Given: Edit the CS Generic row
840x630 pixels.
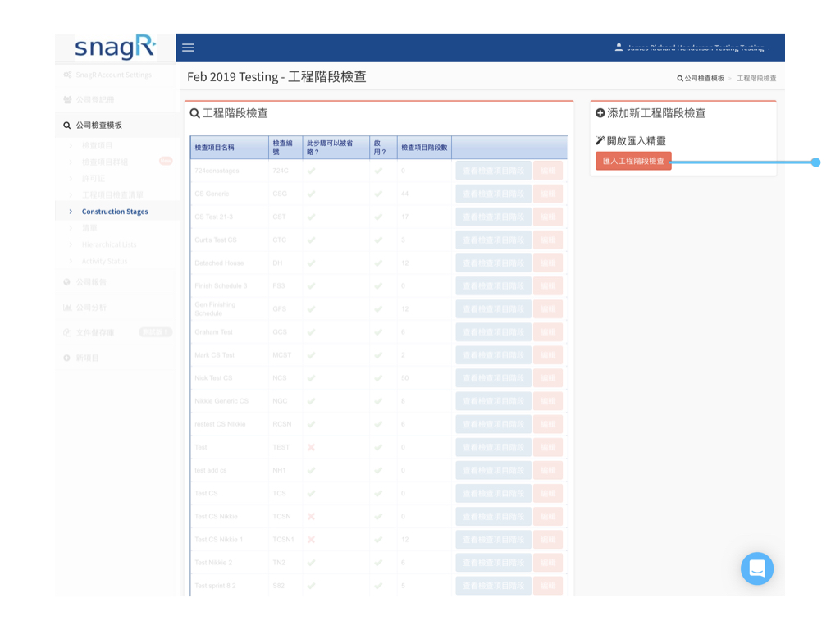Looking at the screenshot, I should click(548, 194).
